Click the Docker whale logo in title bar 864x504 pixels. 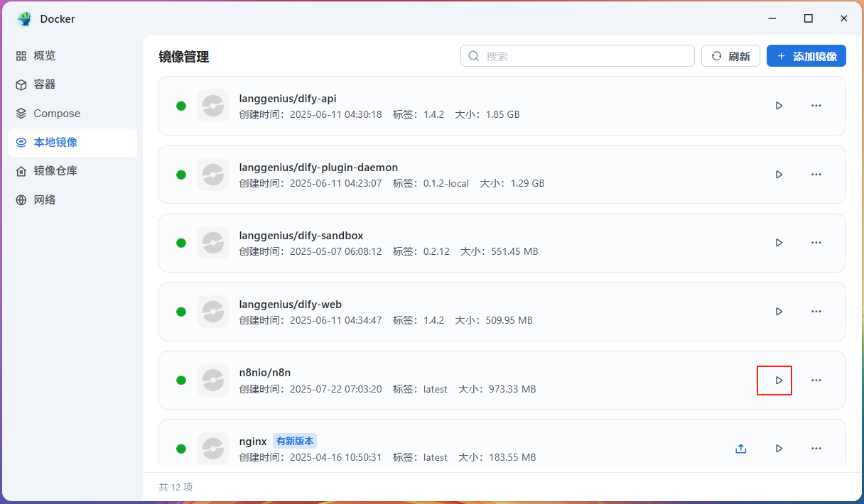point(25,19)
